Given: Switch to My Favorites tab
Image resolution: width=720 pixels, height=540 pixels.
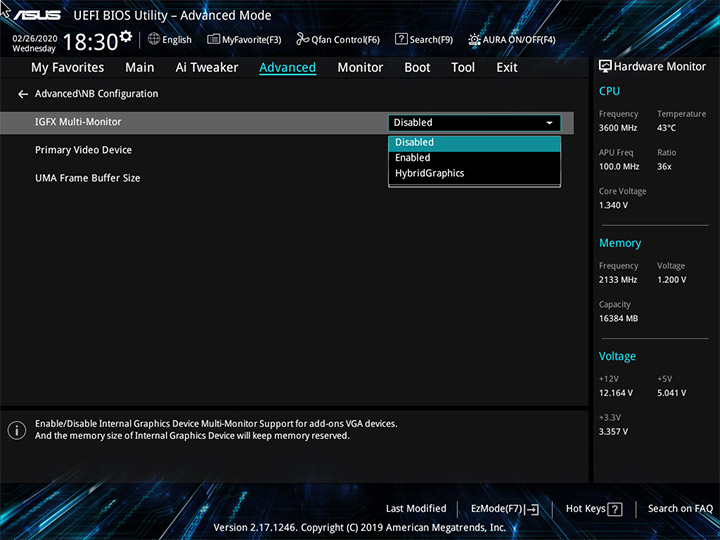Looking at the screenshot, I should point(68,68).
